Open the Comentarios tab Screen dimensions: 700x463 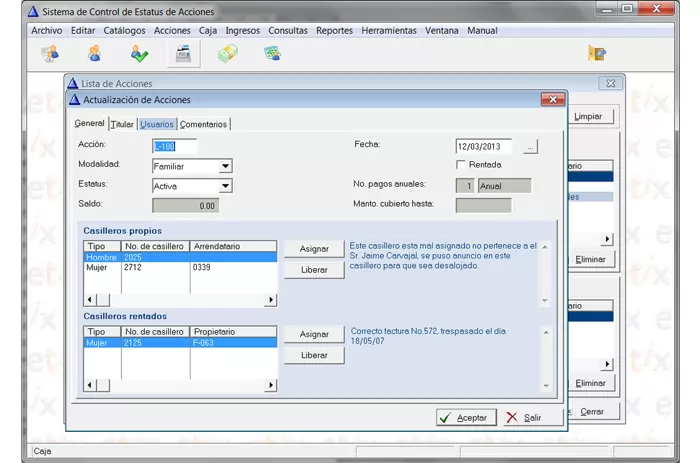coord(203,124)
